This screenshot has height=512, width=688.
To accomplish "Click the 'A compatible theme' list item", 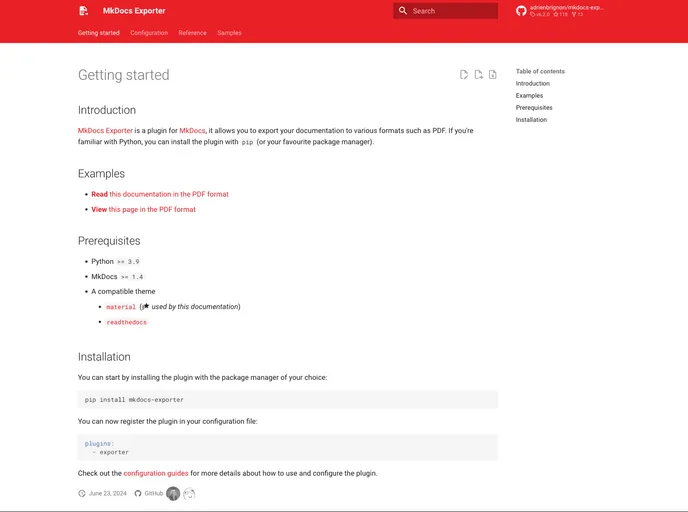I will (123, 292).
